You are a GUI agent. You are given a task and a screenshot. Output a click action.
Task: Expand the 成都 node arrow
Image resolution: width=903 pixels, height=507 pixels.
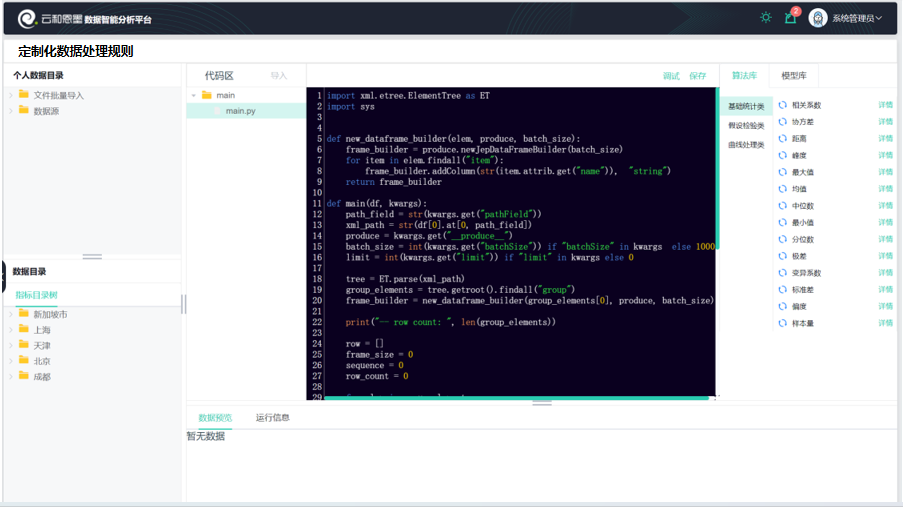click(x=11, y=376)
